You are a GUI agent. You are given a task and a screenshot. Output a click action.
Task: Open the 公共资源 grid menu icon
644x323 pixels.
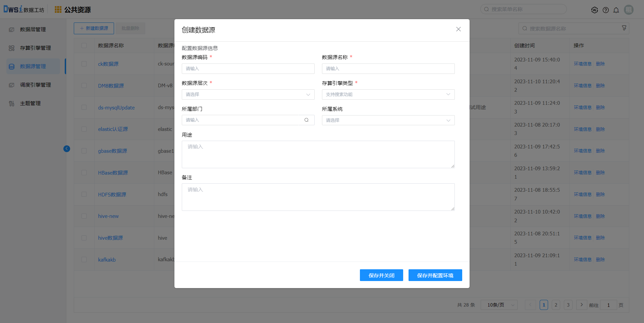(58, 9)
